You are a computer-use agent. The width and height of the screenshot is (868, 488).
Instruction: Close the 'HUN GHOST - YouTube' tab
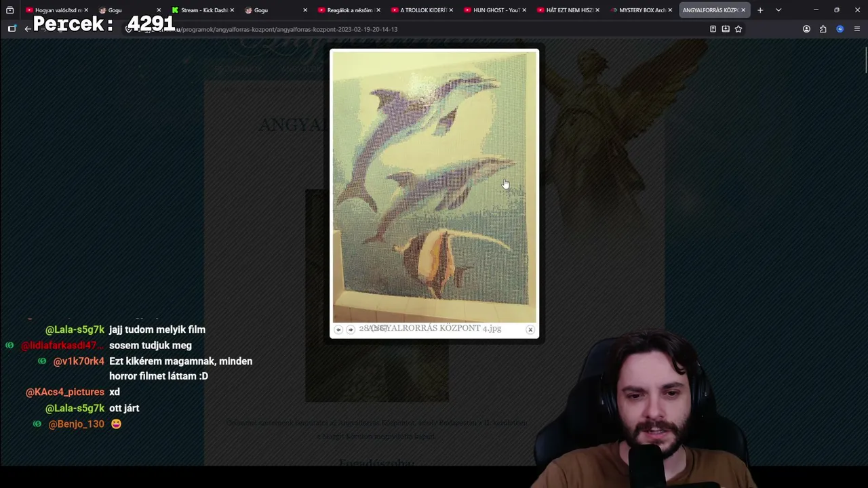[x=524, y=10]
